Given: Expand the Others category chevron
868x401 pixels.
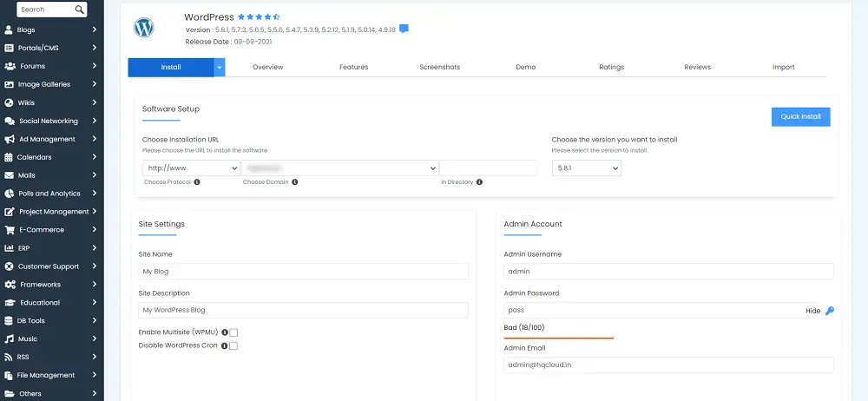Looking at the screenshot, I should point(95,393).
